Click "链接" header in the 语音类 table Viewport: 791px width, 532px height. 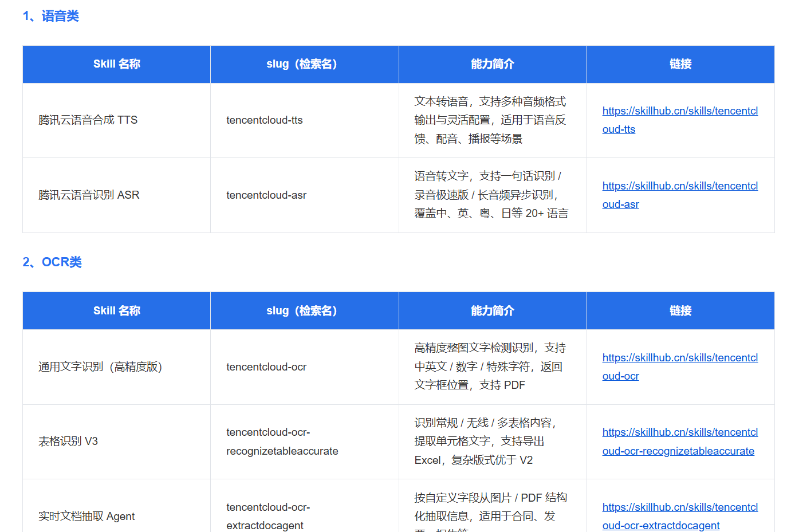[x=680, y=64]
